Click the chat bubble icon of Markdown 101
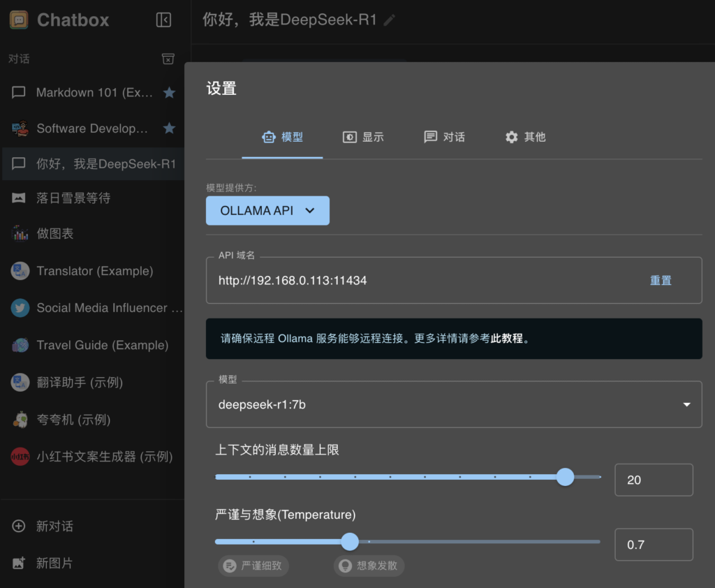 [x=18, y=93]
